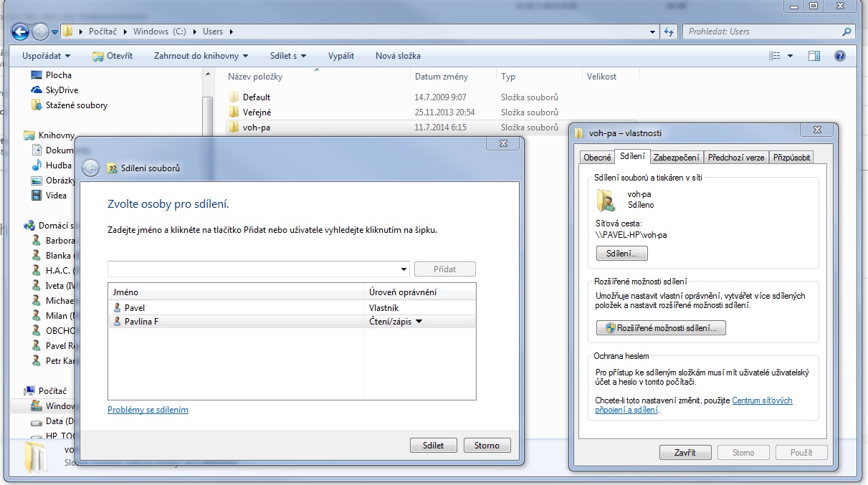Click the Default folder icon
The height and width of the screenshot is (485, 868).
pyautogui.click(x=234, y=97)
